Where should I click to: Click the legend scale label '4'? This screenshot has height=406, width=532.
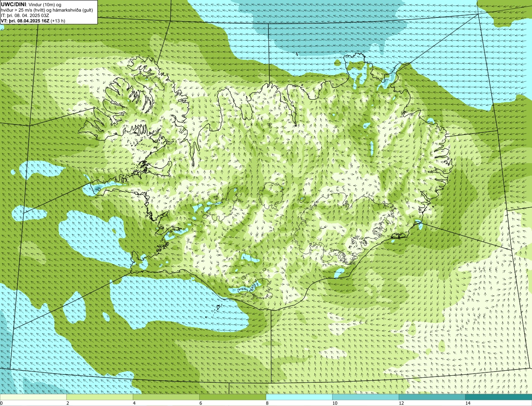pos(134,403)
